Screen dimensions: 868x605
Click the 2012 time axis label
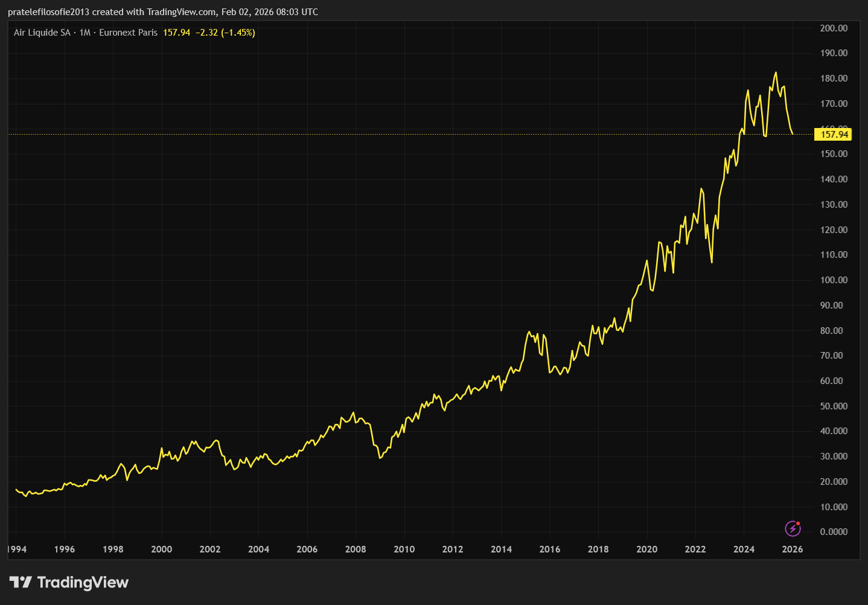453,549
